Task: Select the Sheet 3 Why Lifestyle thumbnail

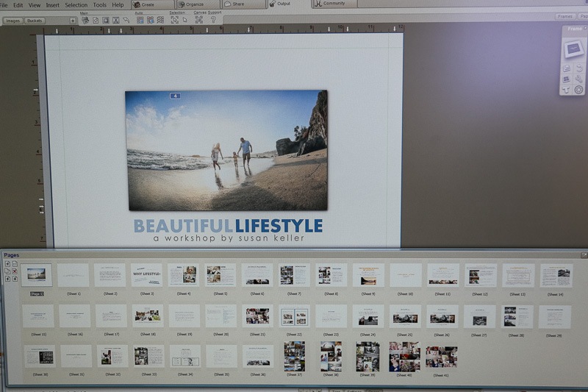Action: tap(146, 276)
